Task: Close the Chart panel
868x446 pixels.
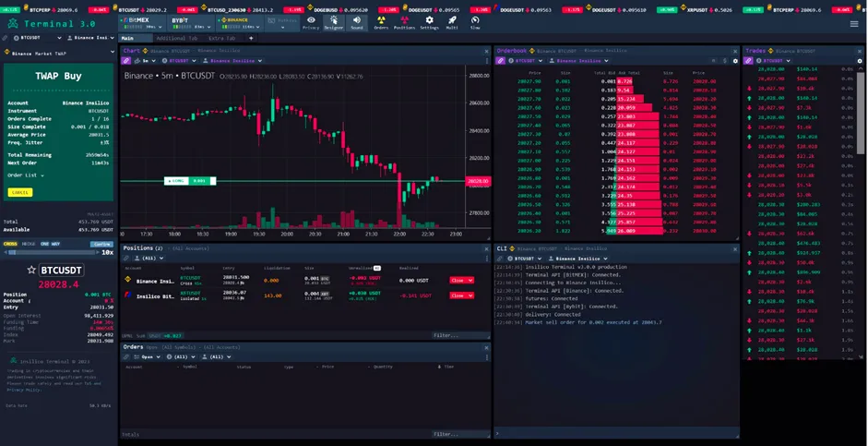Action: [x=487, y=51]
